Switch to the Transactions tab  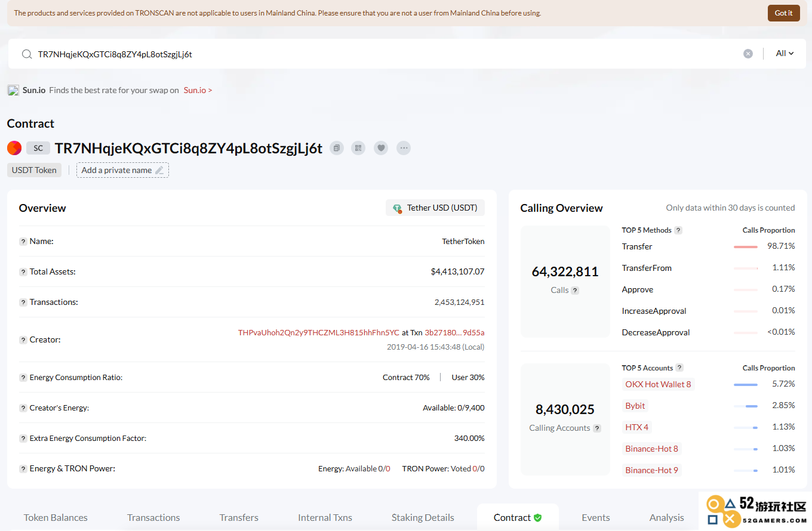coord(153,517)
